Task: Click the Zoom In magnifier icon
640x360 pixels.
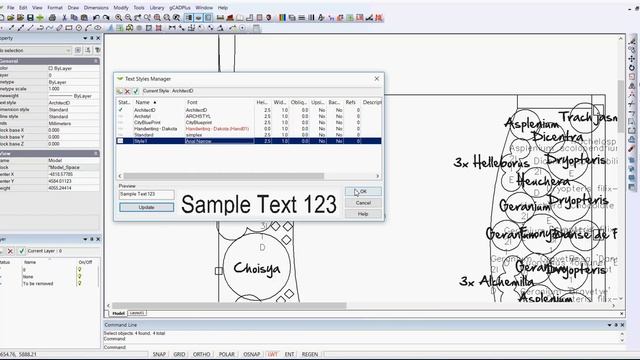Action: (118, 18)
